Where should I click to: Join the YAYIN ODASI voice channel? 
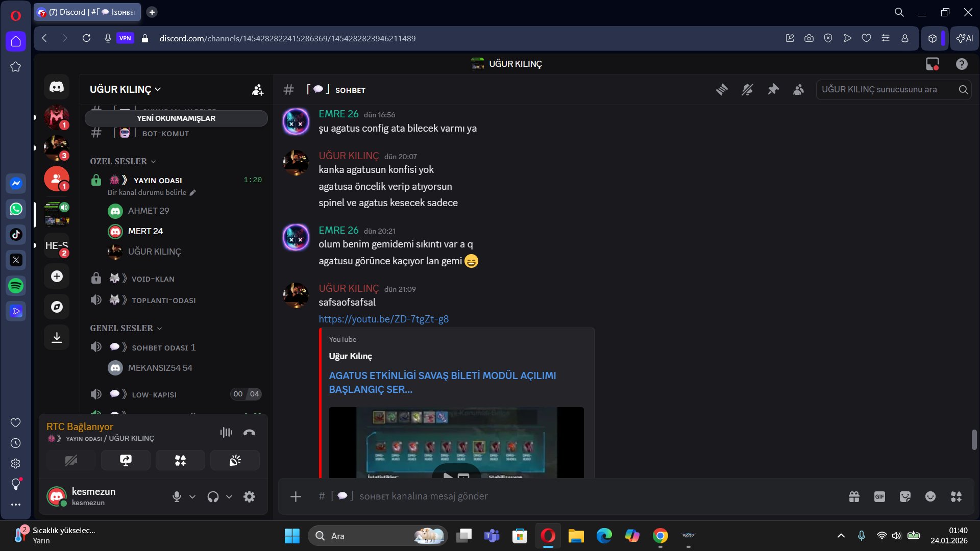click(176, 180)
